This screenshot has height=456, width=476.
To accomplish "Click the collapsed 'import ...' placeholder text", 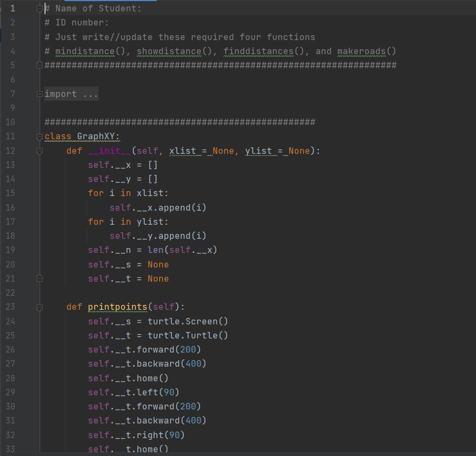I will click(72, 94).
